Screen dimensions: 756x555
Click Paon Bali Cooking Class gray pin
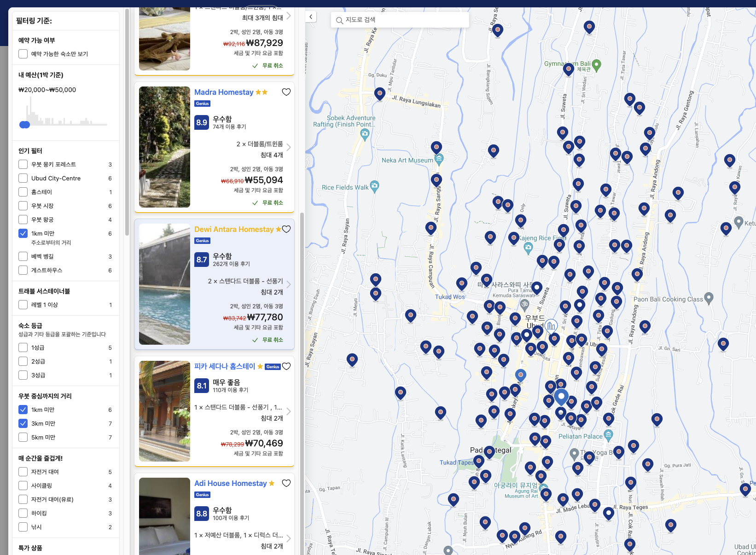click(709, 299)
